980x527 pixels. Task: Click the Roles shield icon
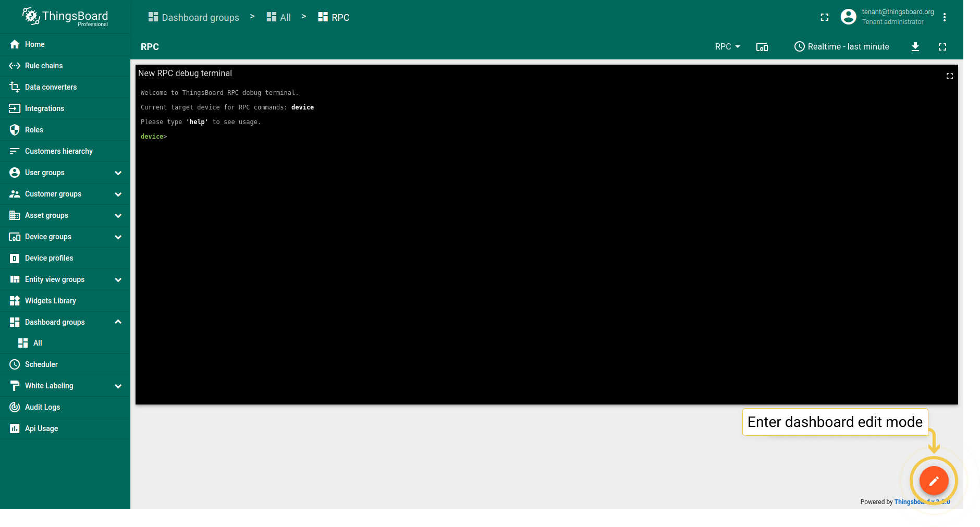pos(15,130)
